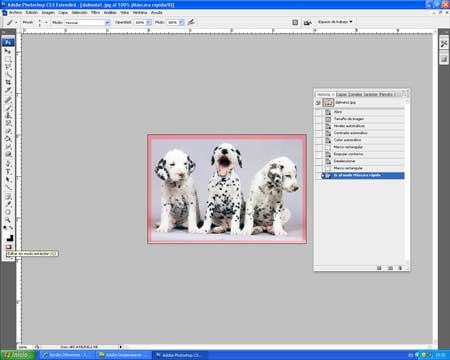This screenshot has height=360, width=450.
Task: Click the foreground/background color swatch
Action: tap(9, 238)
